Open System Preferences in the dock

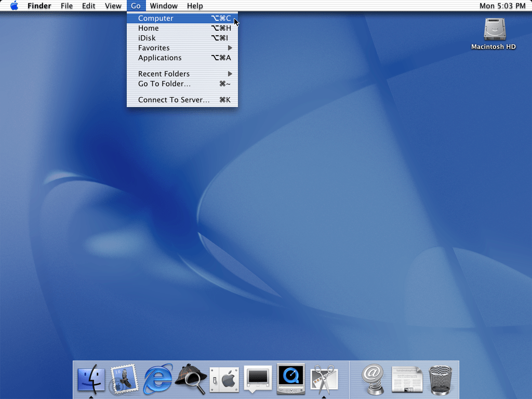(x=224, y=380)
